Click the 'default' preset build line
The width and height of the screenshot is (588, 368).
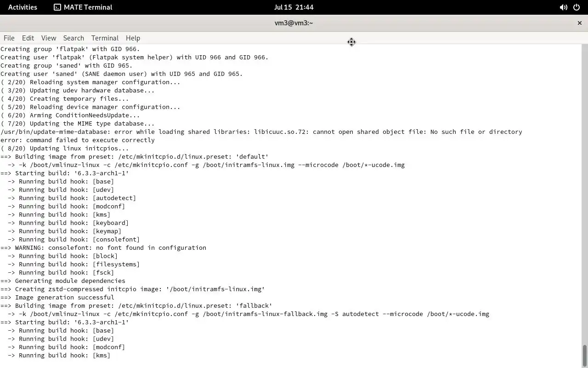135,156
